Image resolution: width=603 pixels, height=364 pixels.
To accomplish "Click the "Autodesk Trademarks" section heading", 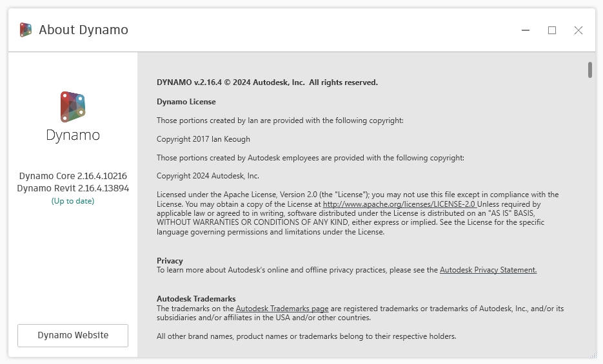I will (x=196, y=299).
